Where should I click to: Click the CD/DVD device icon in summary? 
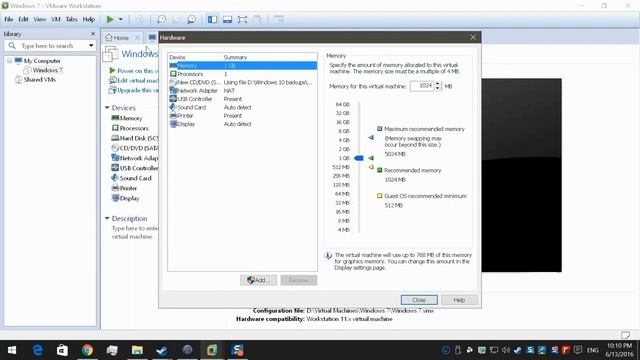pyautogui.click(x=115, y=148)
